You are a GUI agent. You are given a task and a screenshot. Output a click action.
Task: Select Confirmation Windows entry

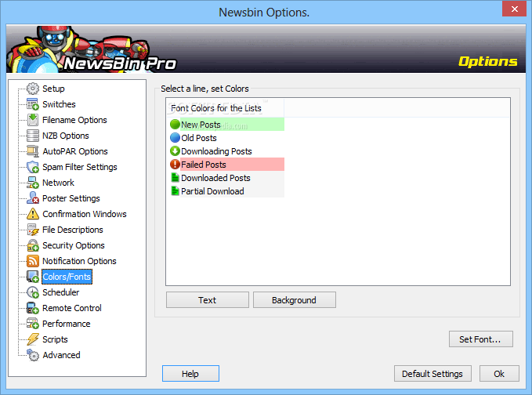point(84,214)
